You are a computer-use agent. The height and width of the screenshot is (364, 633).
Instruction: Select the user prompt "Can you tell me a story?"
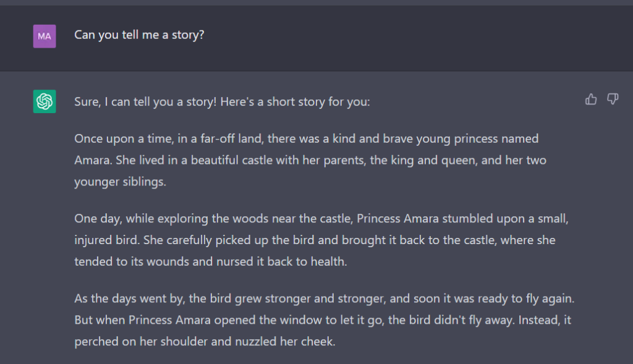pyautogui.click(x=139, y=35)
